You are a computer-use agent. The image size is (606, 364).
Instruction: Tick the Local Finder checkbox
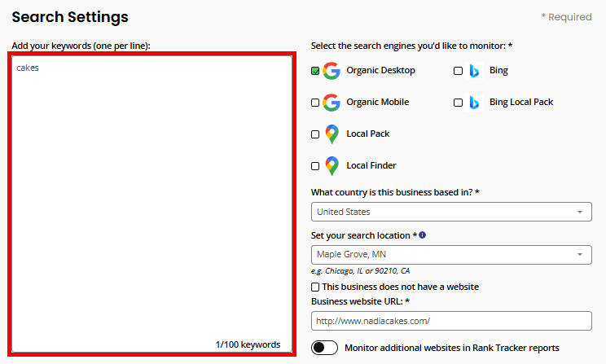click(x=315, y=166)
